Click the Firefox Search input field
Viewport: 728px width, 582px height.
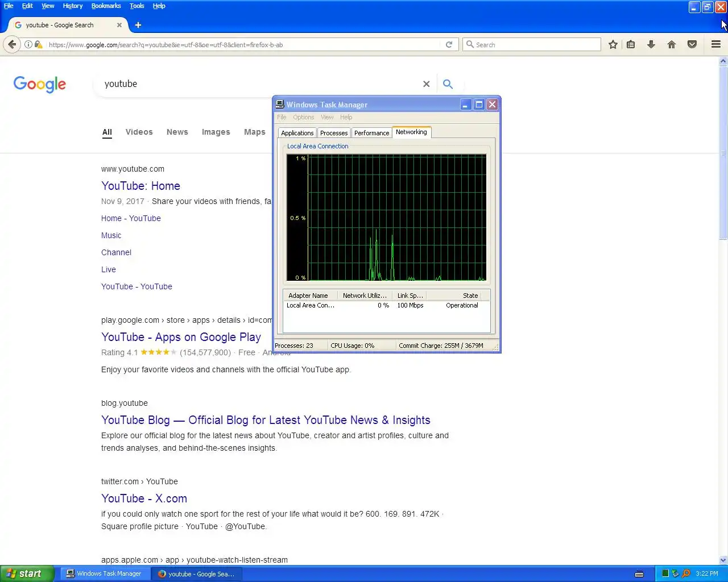point(537,44)
